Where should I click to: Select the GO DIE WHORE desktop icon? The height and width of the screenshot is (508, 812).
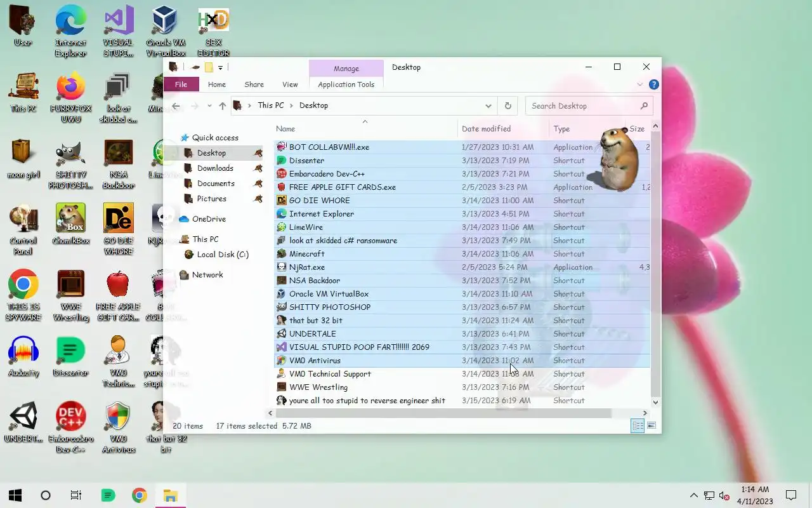point(119,230)
